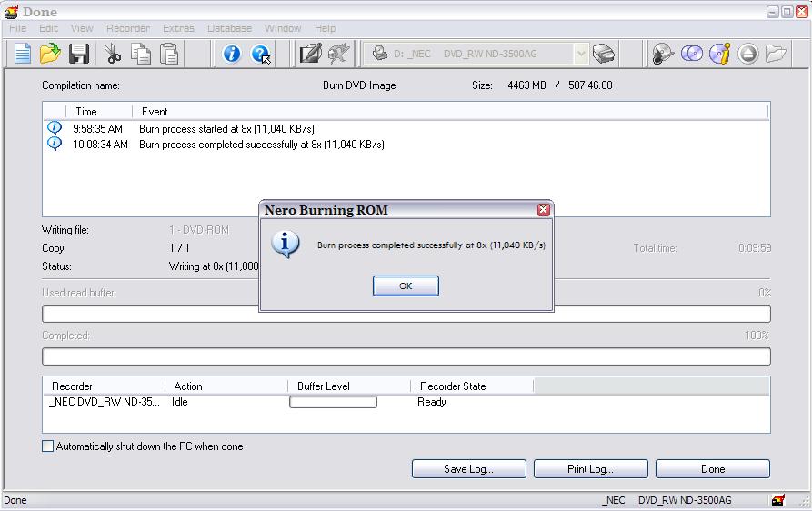Click the Paste clipboard icon
Screen dimensions: 812x511
[x=169, y=54]
